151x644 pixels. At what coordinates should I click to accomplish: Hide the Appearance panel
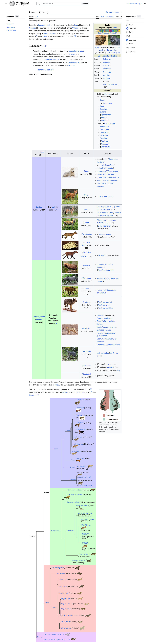[x=139, y=16]
